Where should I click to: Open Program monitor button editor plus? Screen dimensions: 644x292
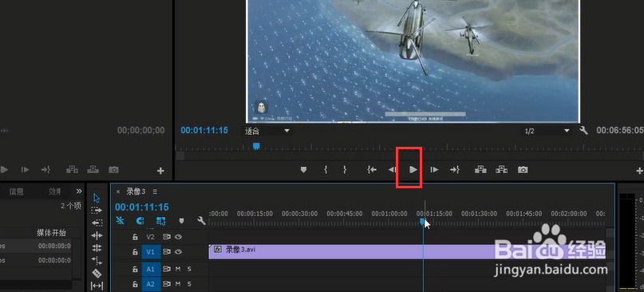coord(639,171)
